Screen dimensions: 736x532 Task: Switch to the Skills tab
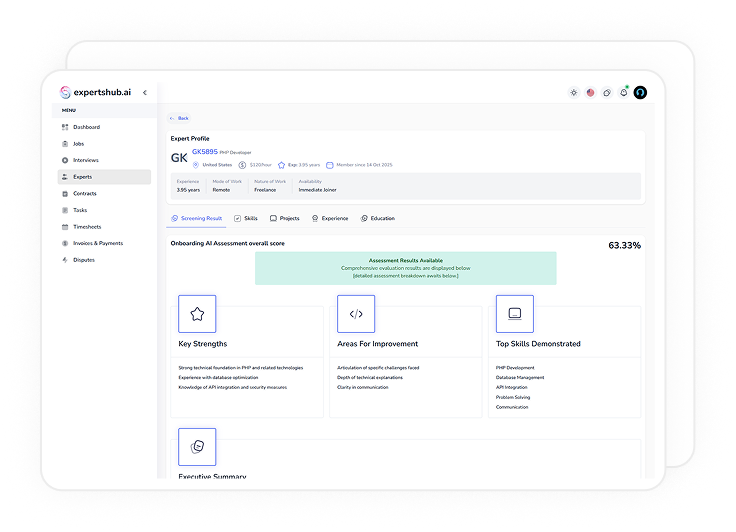245,218
